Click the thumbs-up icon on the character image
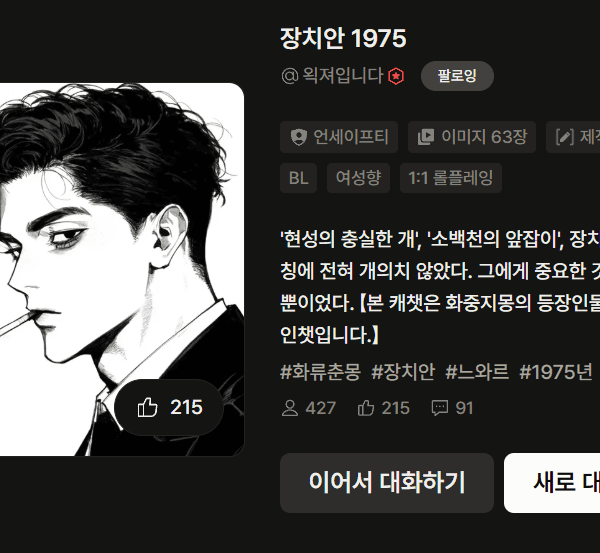The image size is (600, 553). pos(148,407)
